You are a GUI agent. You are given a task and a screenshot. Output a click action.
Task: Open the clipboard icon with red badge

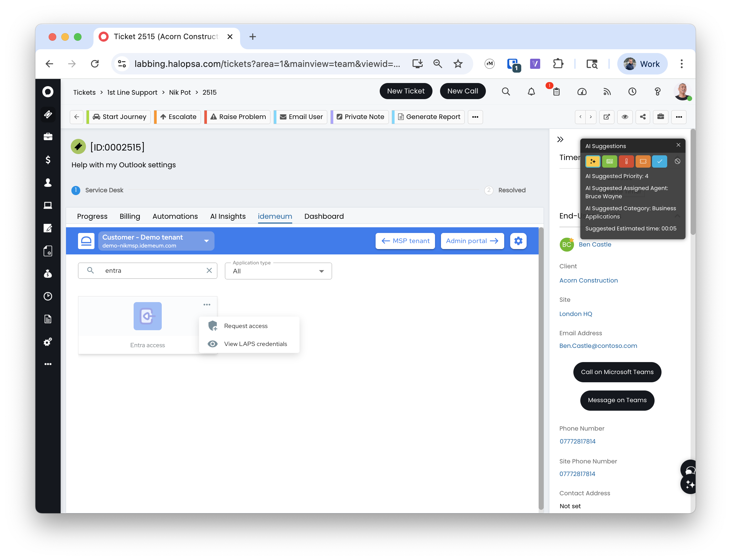point(556,91)
